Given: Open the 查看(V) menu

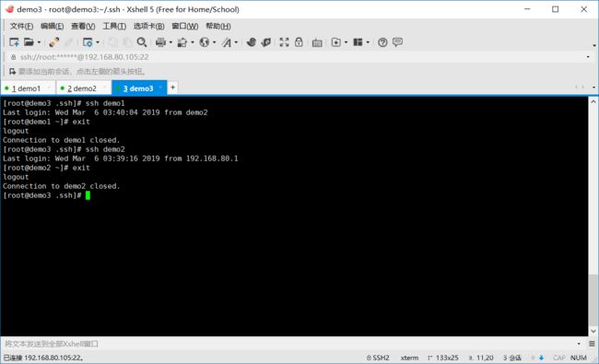Looking at the screenshot, I should tap(83, 26).
